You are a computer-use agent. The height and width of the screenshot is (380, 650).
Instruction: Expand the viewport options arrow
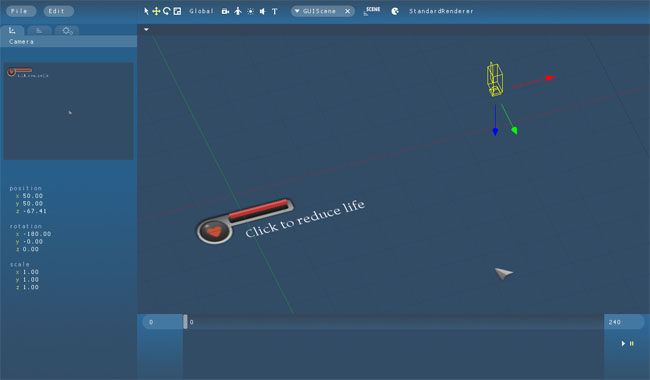coord(146,29)
